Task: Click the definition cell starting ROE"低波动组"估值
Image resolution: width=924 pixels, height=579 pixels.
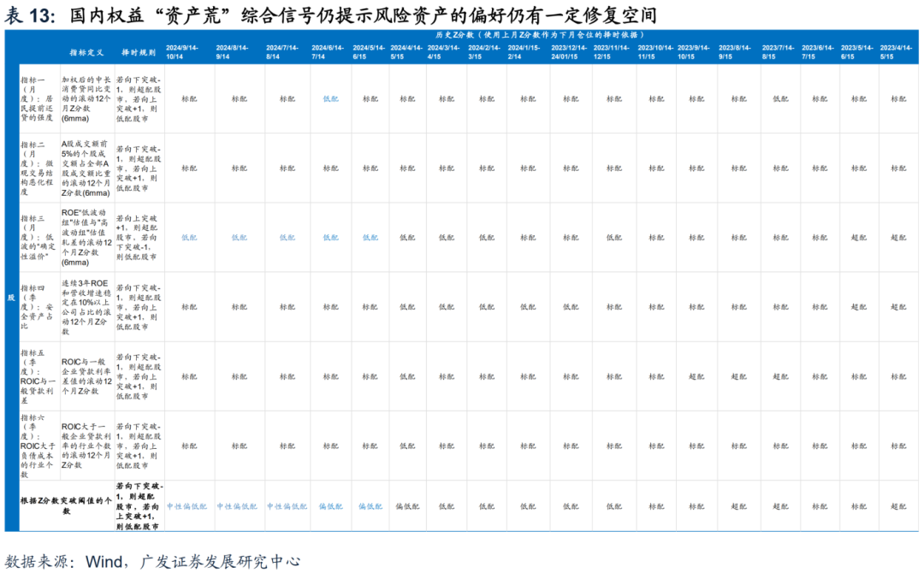Action: click(86, 238)
